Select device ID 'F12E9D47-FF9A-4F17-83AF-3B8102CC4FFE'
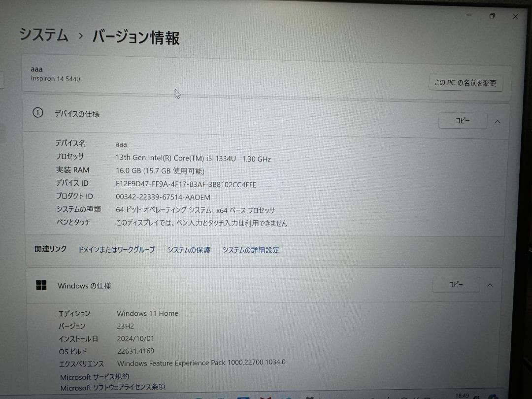 pos(186,185)
